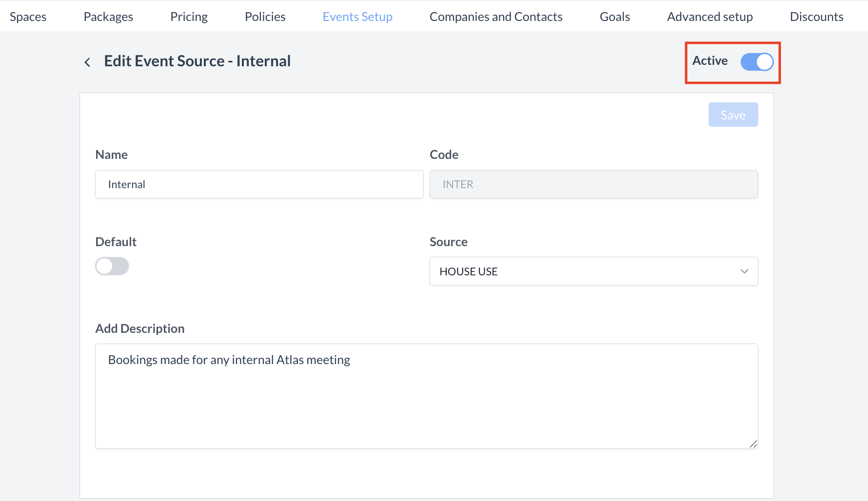
Task: Go back using the left chevron arrow
Action: 87,62
